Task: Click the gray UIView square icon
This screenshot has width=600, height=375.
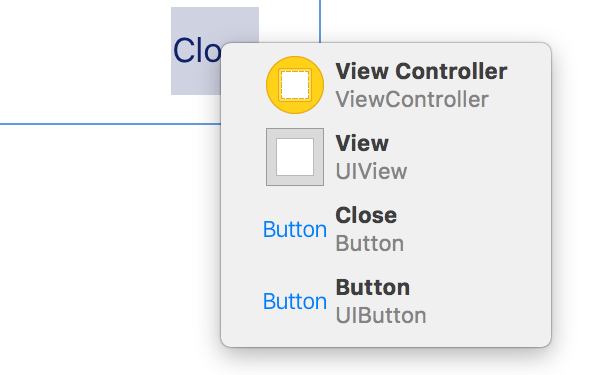Action: pos(295,157)
